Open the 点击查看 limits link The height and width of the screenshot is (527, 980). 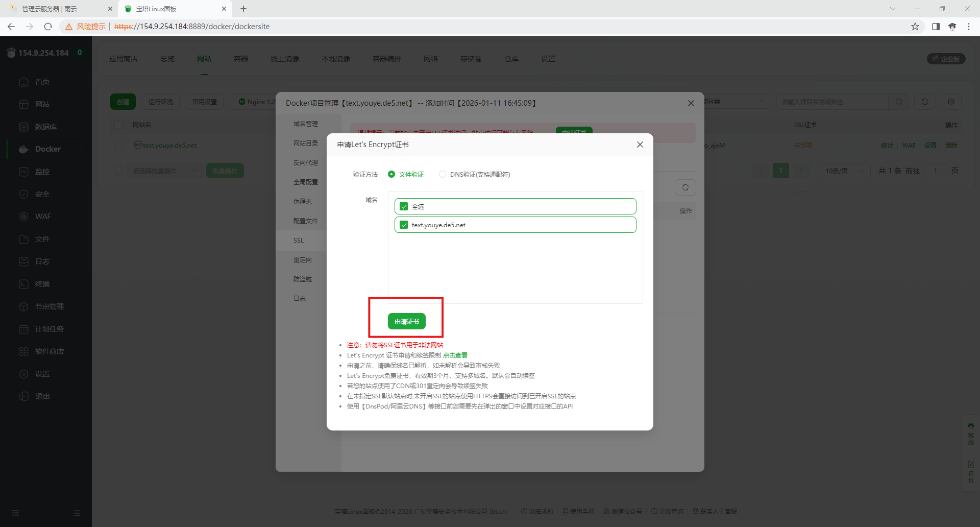pos(455,355)
